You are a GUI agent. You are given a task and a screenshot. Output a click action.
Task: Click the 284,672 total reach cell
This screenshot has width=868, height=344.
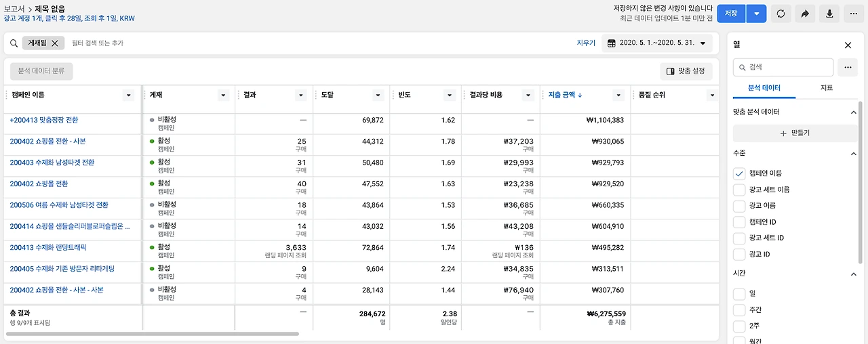coord(372,314)
